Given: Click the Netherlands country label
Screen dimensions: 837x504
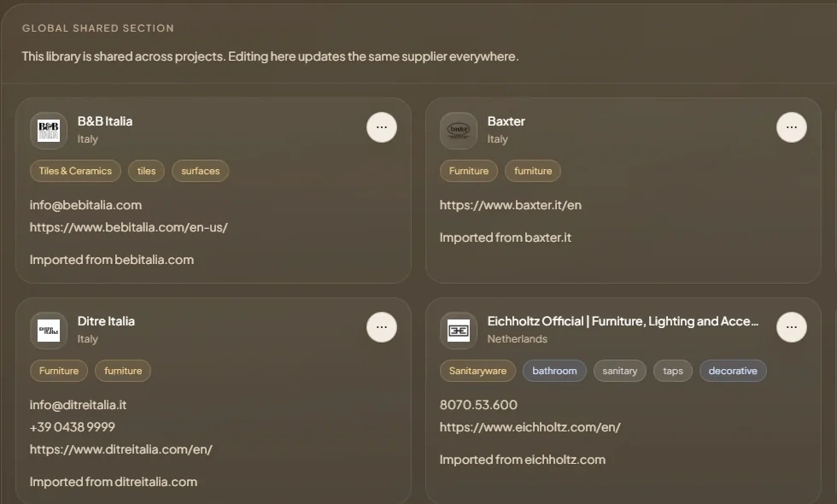Looking at the screenshot, I should coord(518,339).
